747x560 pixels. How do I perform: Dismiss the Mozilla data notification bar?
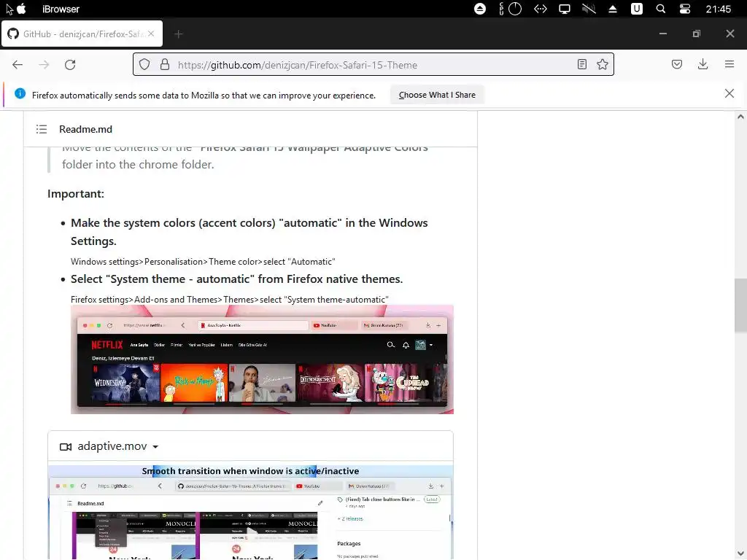(729, 93)
